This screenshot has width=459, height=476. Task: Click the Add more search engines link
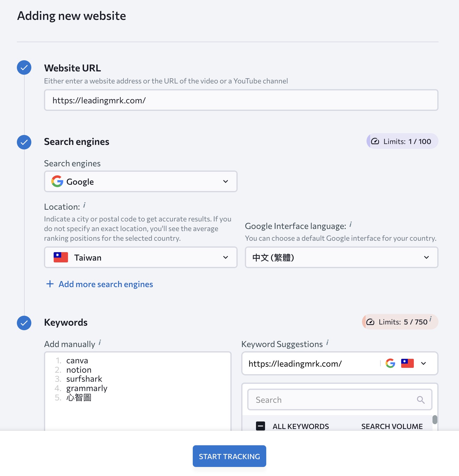tap(106, 284)
